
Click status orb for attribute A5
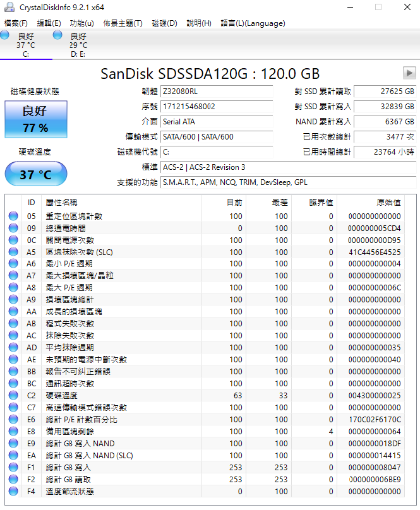click(13, 252)
